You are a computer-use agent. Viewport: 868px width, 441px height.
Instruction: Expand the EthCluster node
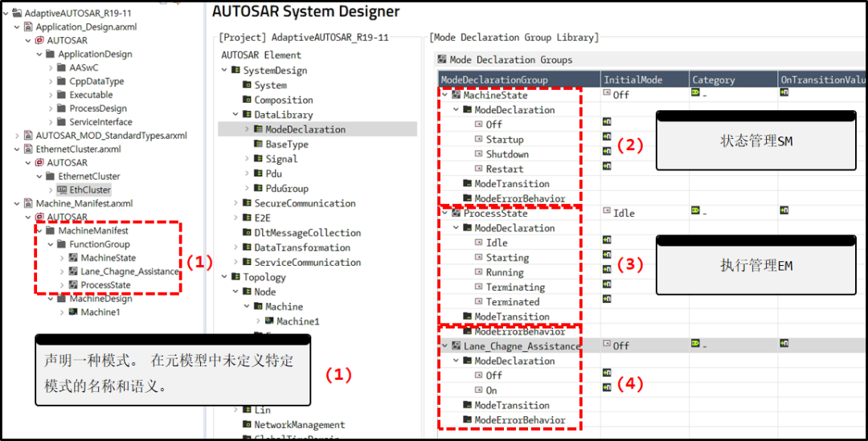51,190
